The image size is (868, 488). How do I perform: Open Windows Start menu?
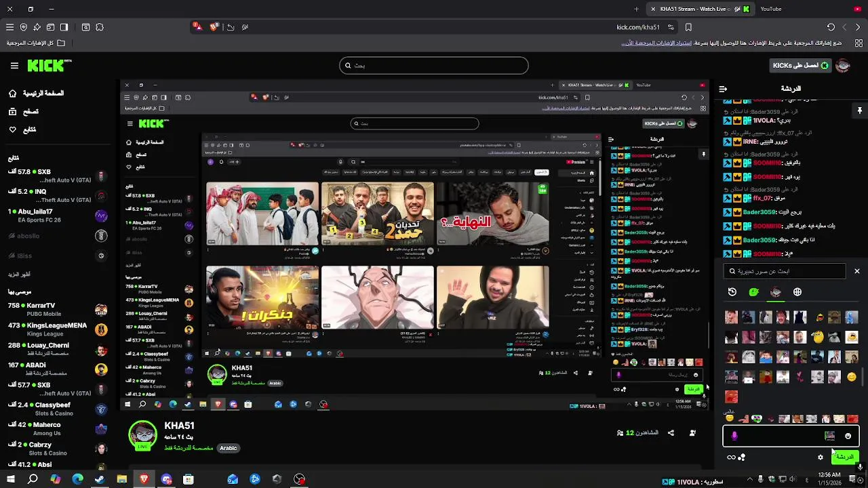pos(11,479)
